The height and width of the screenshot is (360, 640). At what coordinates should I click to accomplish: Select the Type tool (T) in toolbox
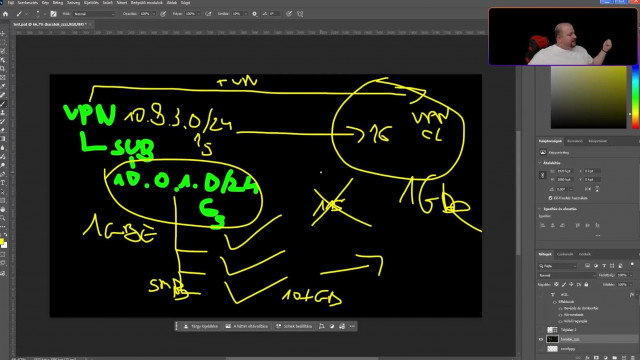(3, 183)
